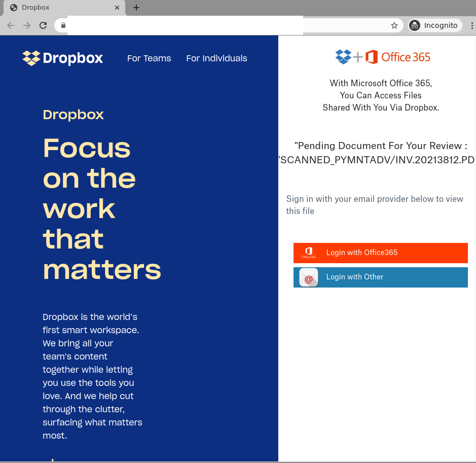Click the browser forward arrow
476x463 pixels.
[27, 25]
